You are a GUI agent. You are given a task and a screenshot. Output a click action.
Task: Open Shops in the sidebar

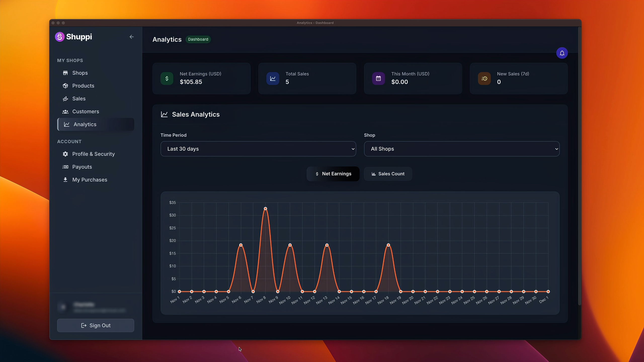[x=80, y=73]
